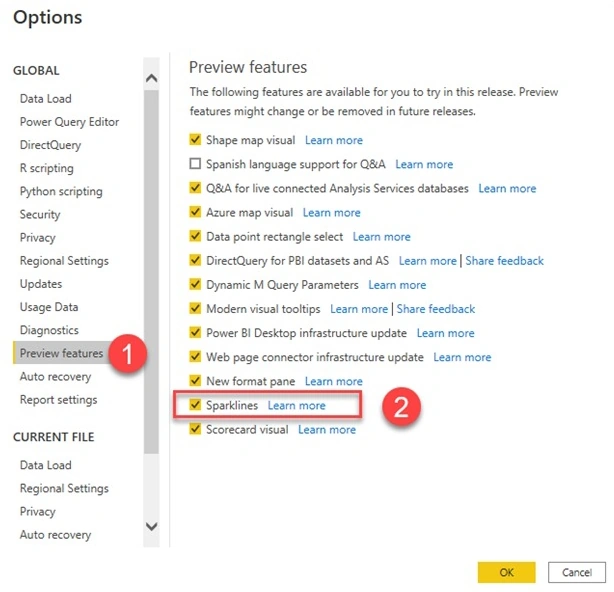Dismiss dialog with the Cancel button
The width and height of the screenshot is (614, 592).
click(577, 572)
